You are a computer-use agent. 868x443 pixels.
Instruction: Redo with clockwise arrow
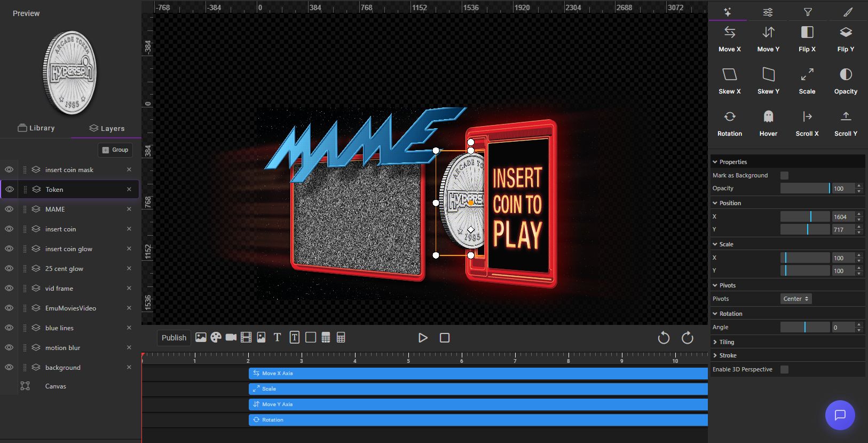click(688, 338)
